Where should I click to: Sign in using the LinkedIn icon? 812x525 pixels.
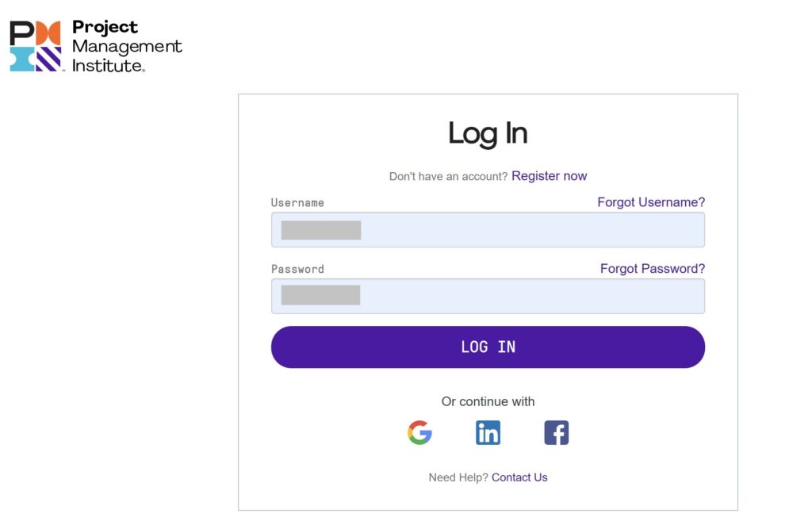click(x=488, y=432)
